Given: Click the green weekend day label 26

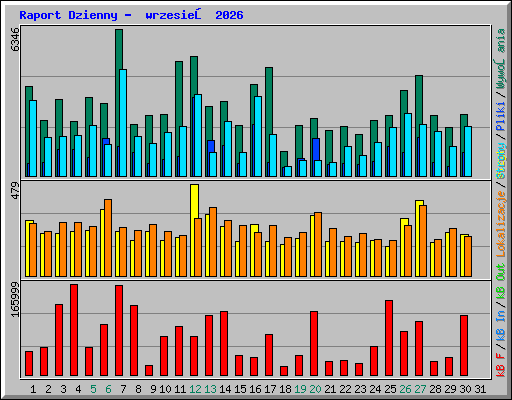Looking at the screenshot, I should 405,389.
